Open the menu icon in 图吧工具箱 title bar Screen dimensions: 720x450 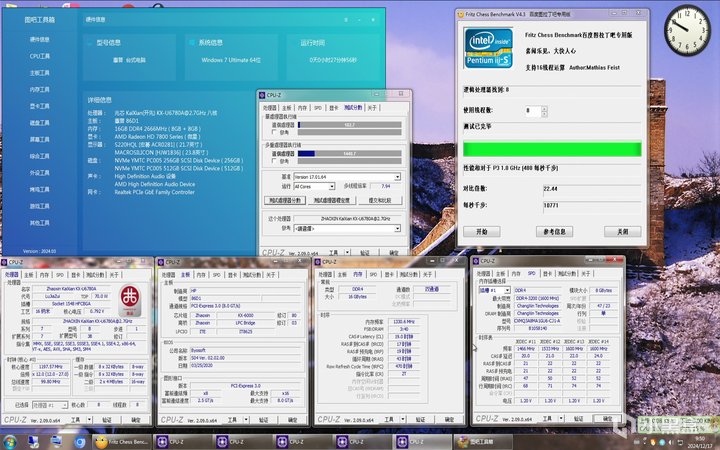[x=346, y=20]
